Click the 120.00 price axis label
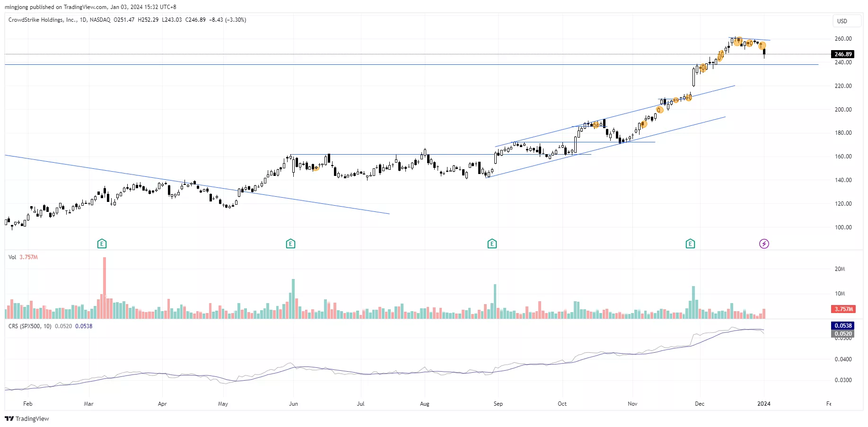 [x=843, y=204]
